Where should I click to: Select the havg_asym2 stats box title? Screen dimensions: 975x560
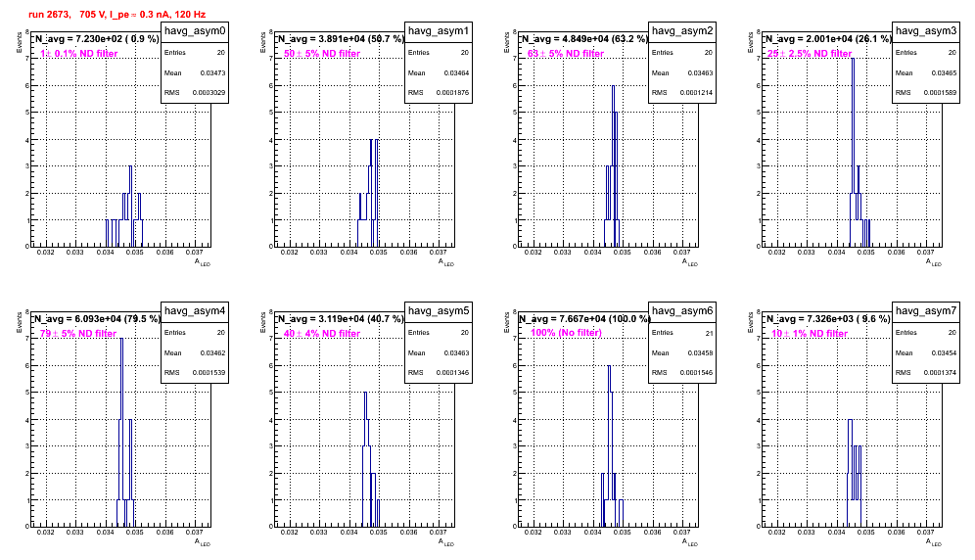[682, 30]
